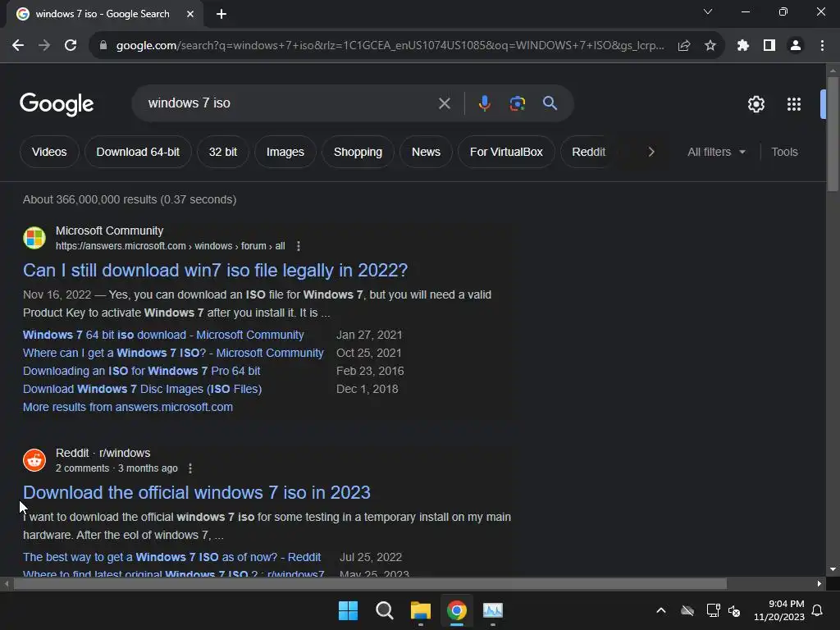Open 'The best way to get a Windows 7 ISO' link
840x630 pixels.
pos(172,558)
